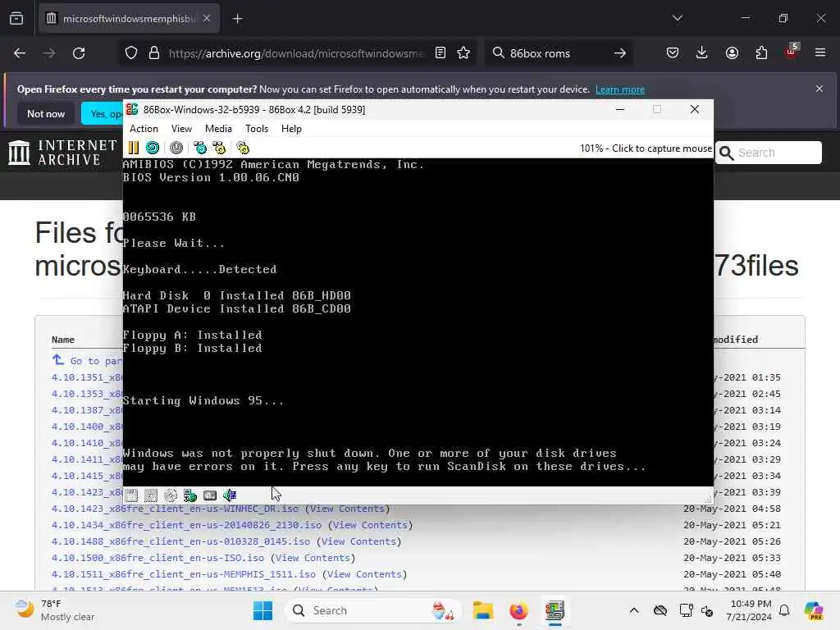
Task: Open 4.10.1511 MEMPHIS_1511.iso link
Action: click(x=183, y=574)
